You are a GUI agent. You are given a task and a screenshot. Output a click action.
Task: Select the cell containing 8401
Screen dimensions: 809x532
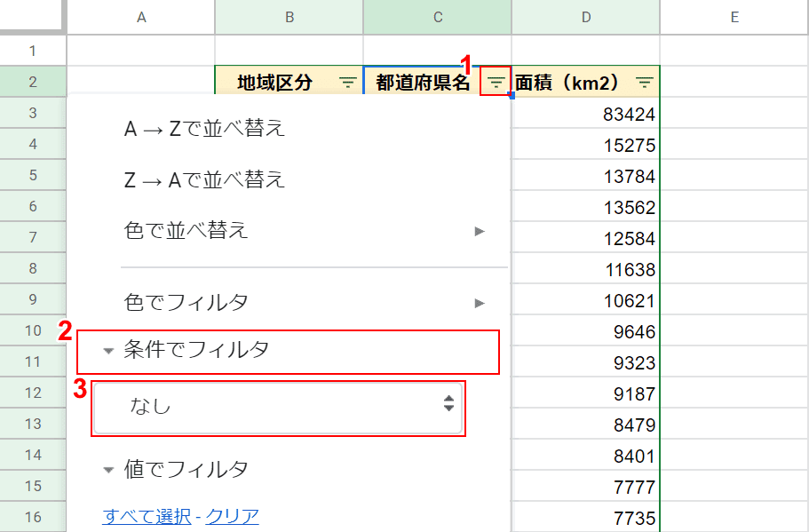pos(585,455)
